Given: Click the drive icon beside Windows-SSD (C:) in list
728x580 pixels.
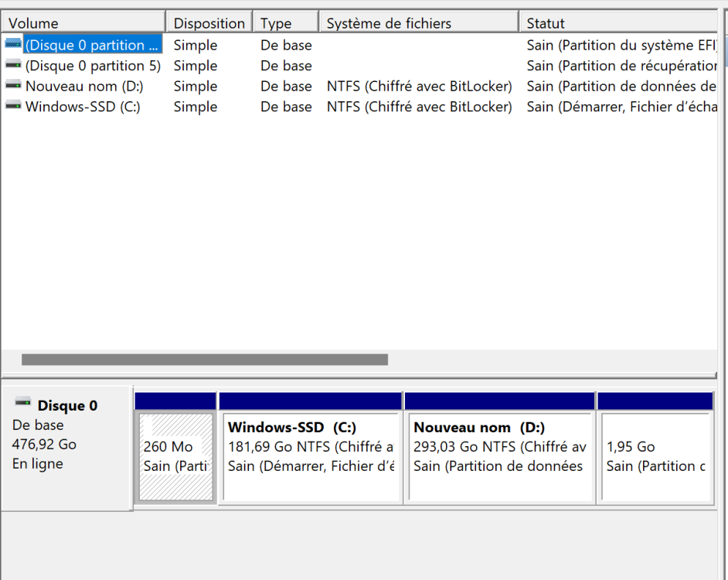Looking at the screenshot, I should tap(12, 106).
